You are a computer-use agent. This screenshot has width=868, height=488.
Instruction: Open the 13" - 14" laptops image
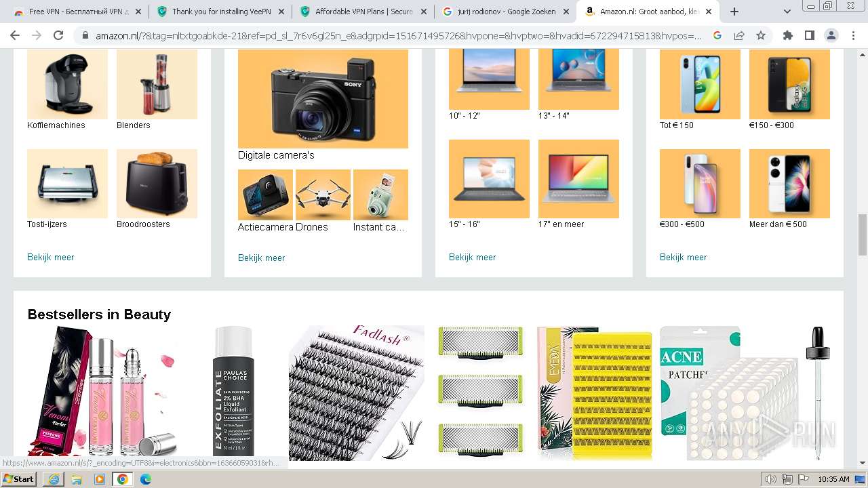[x=578, y=79]
